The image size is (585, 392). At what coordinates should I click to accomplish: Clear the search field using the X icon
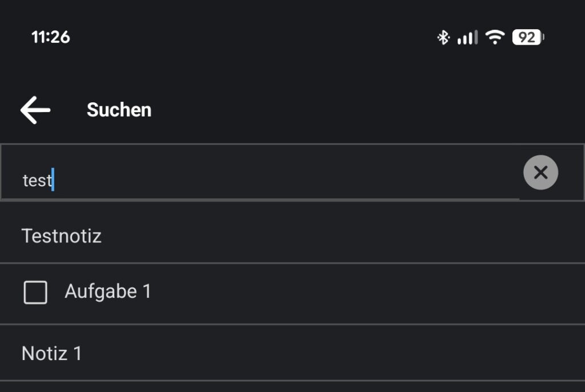click(540, 172)
